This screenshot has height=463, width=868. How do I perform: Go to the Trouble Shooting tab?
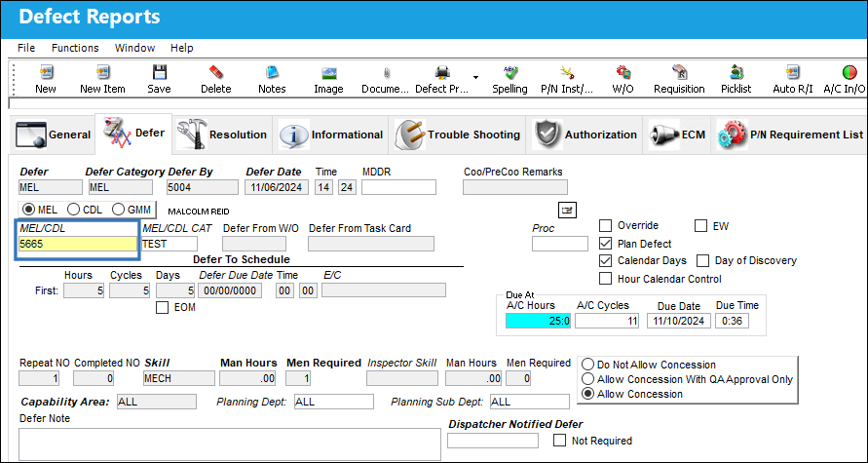pos(458,135)
